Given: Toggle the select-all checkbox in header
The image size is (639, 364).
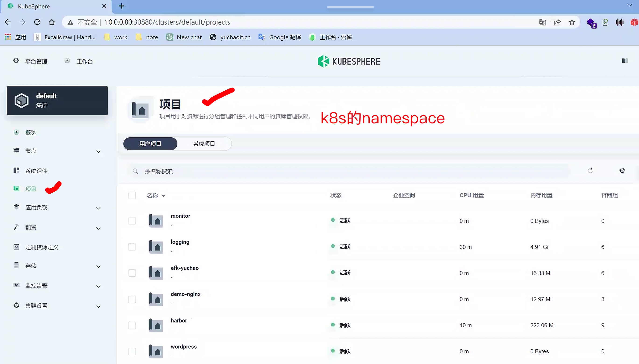Looking at the screenshot, I should click(132, 195).
